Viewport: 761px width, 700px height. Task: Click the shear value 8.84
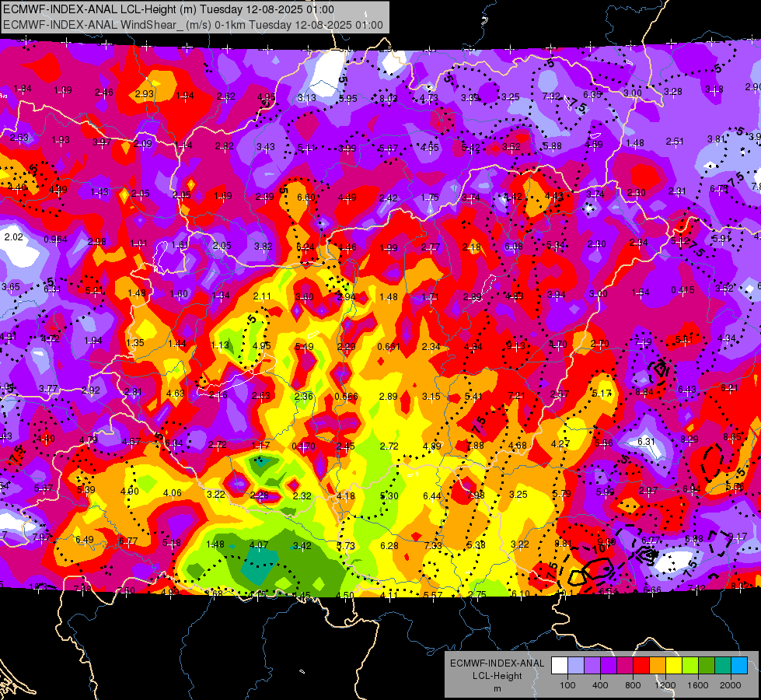pyautogui.click(x=644, y=392)
